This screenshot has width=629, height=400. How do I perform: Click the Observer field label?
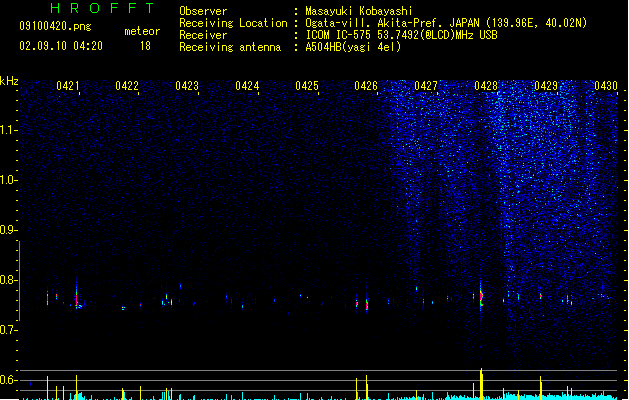pos(203,11)
